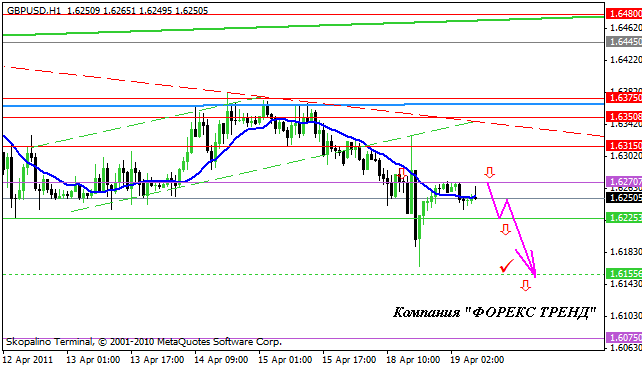Image resolution: width=642 pixels, height=367 pixels.
Task: Click the red 1.6375 price level label
Action: pos(624,98)
